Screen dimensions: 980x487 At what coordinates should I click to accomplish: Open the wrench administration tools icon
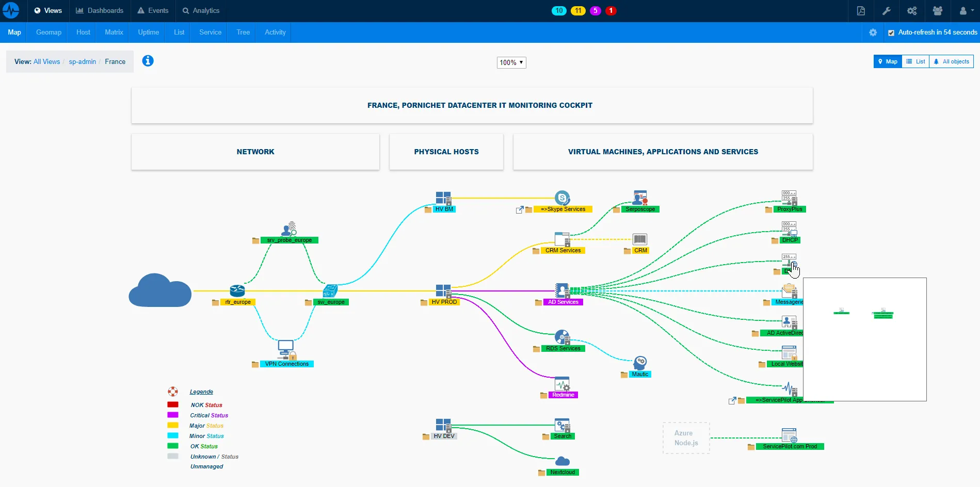(x=886, y=10)
